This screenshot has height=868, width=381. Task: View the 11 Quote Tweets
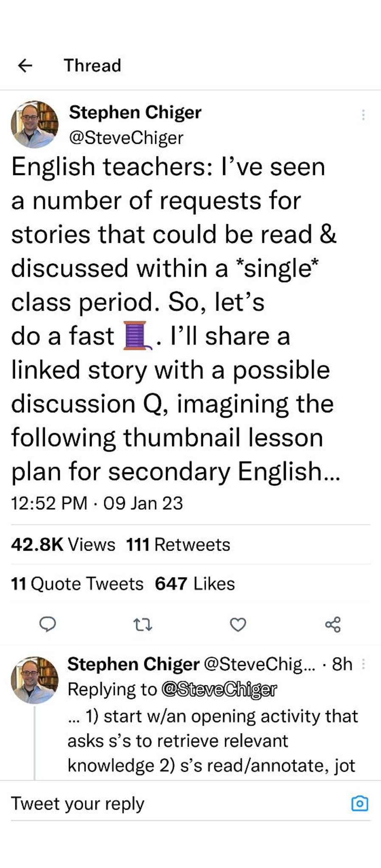[77, 584]
